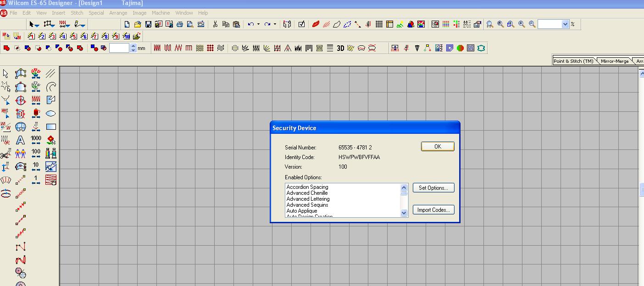The width and height of the screenshot is (644, 286).
Task: Click the mm value input field
Action: tap(119, 48)
